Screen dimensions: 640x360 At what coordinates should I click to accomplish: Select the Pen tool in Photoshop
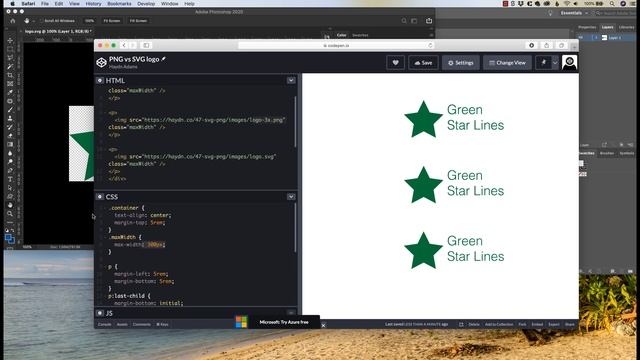pyautogui.click(x=10, y=170)
